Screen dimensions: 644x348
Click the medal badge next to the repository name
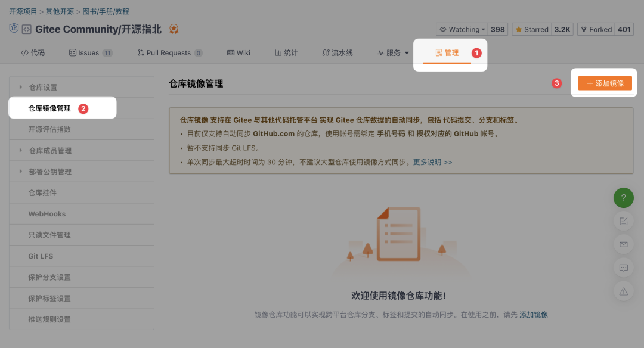point(173,28)
